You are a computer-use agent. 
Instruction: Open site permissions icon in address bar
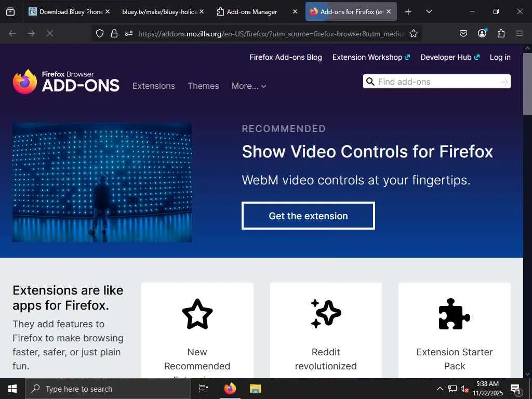(129, 33)
